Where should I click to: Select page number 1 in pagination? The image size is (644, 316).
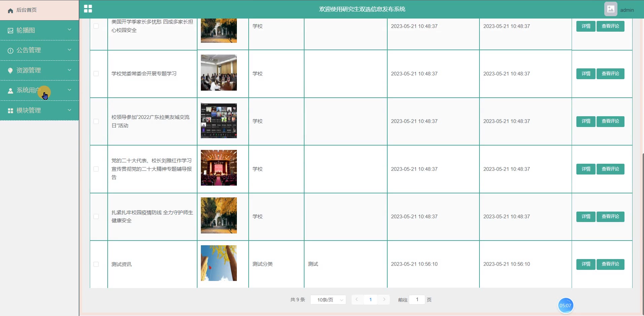pyautogui.click(x=370, y=299)
